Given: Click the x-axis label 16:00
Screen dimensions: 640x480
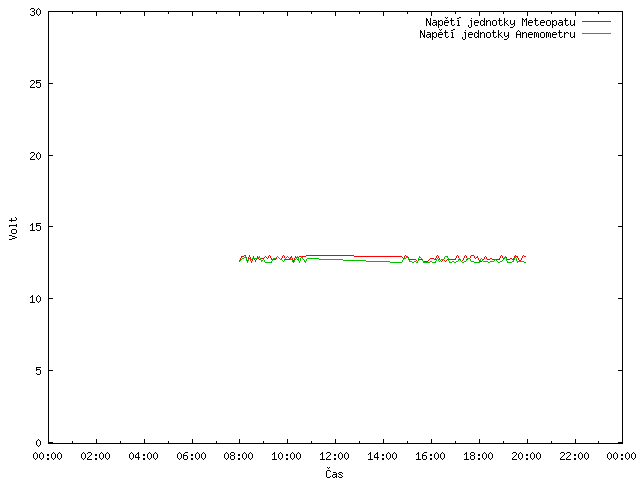Looking at the screenshot, I should (430, 456).
